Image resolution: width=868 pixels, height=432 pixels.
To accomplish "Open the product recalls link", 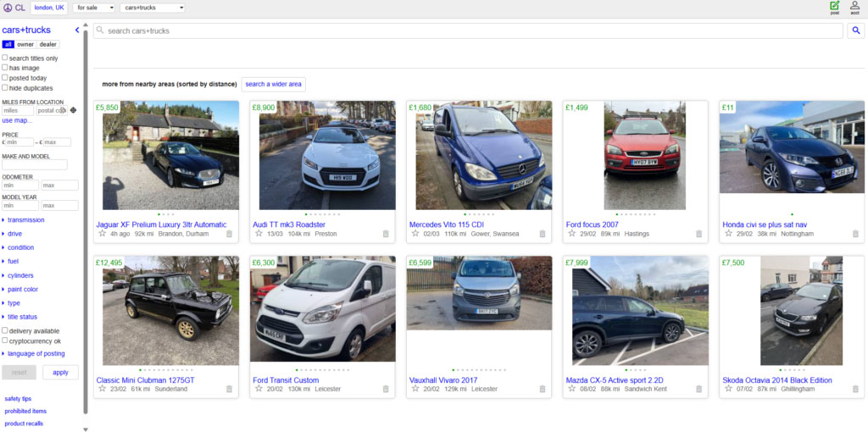I will 24,424.
